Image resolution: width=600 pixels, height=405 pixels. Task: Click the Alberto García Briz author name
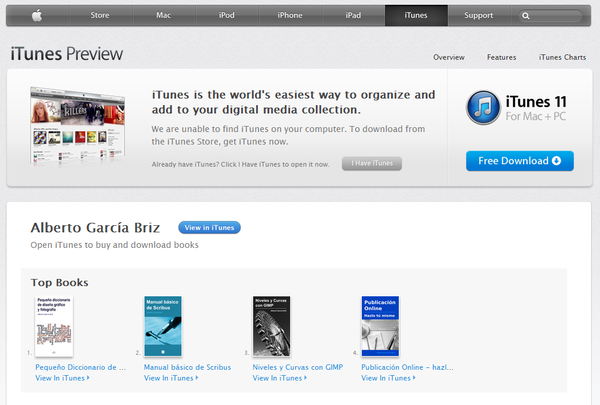pyautogui.click(x=95, y=227)
